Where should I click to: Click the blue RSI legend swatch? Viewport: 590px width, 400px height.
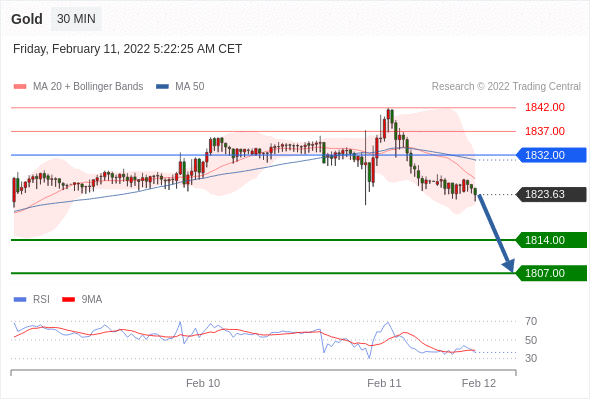coord(20,300)
